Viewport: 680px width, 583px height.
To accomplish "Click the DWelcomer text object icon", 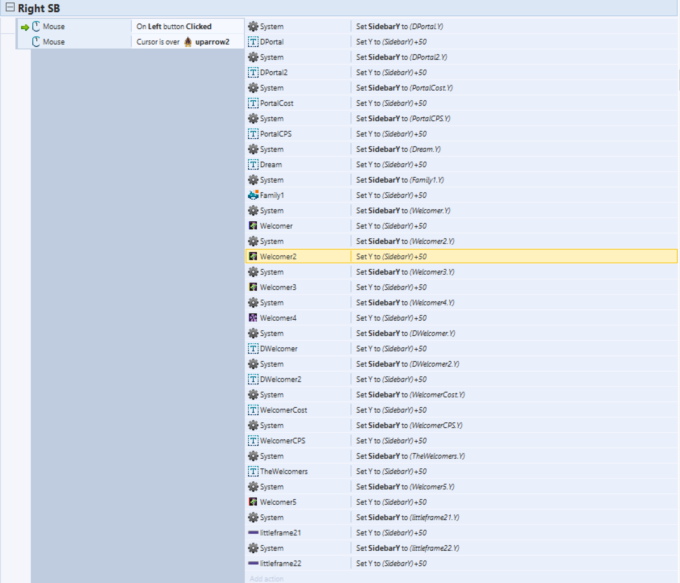I will 253,348.
